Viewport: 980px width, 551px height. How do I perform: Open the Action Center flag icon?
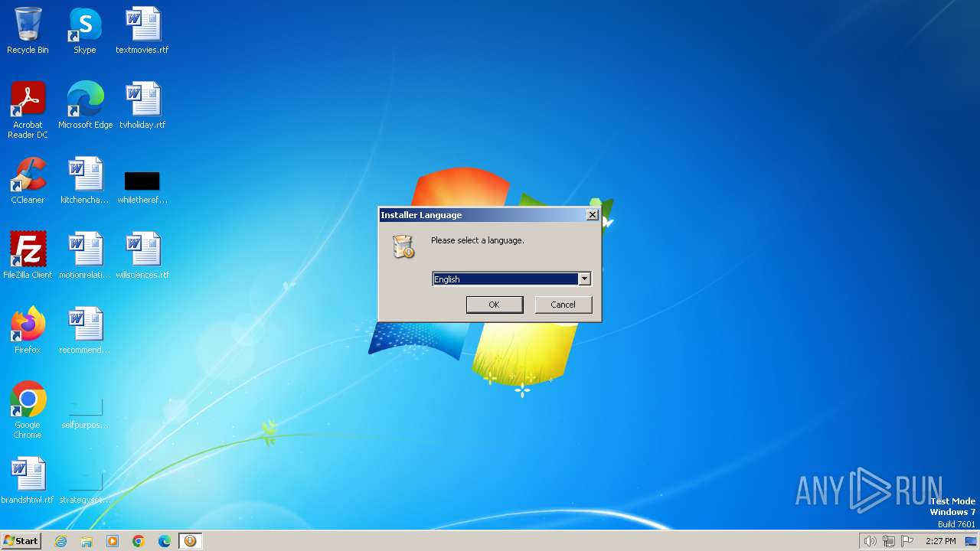[908, 541]
